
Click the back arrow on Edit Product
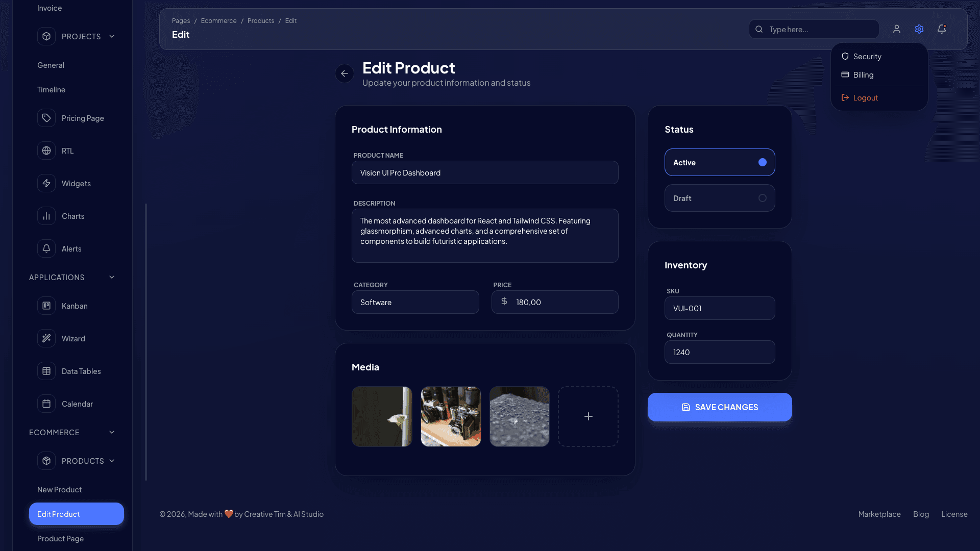point(344,73)
